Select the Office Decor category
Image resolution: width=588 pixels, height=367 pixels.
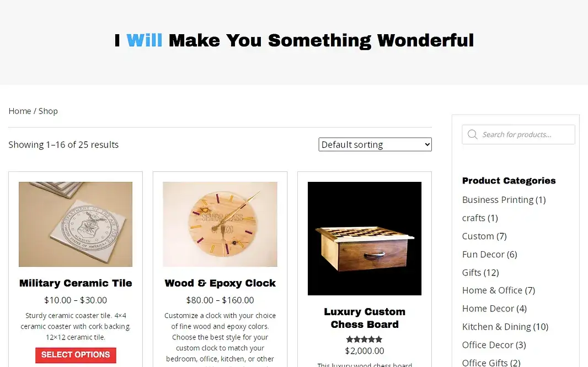(488, 345)
